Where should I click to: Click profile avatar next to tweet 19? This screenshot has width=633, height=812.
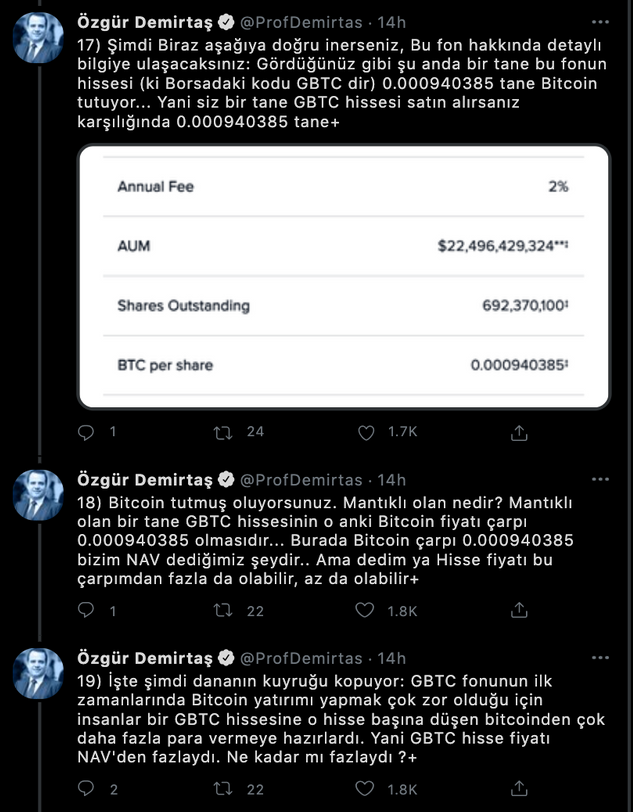[x=39, y=673]
